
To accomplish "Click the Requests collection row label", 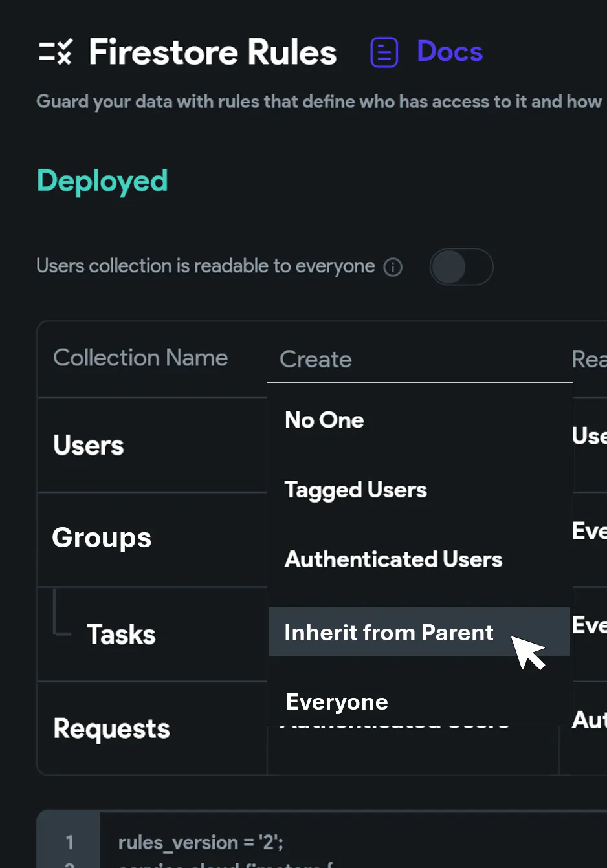I will (111, 729).
